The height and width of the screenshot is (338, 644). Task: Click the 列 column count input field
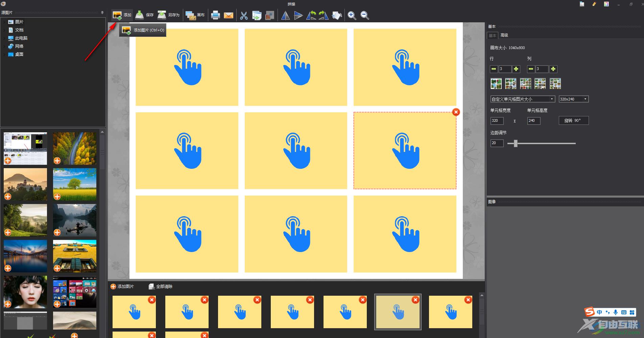[x=542, y=69]
